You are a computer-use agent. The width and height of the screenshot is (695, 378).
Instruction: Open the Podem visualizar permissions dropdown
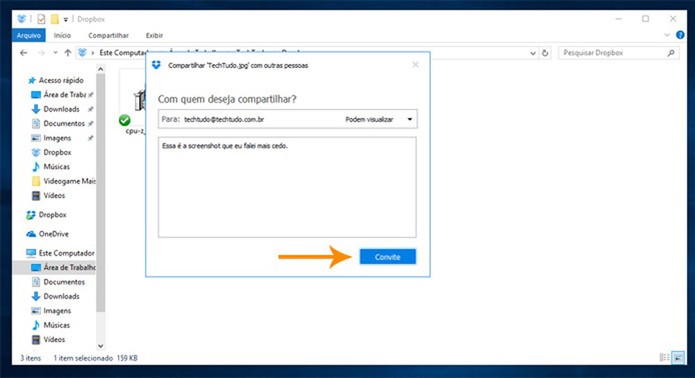click(x=379, y=119)
